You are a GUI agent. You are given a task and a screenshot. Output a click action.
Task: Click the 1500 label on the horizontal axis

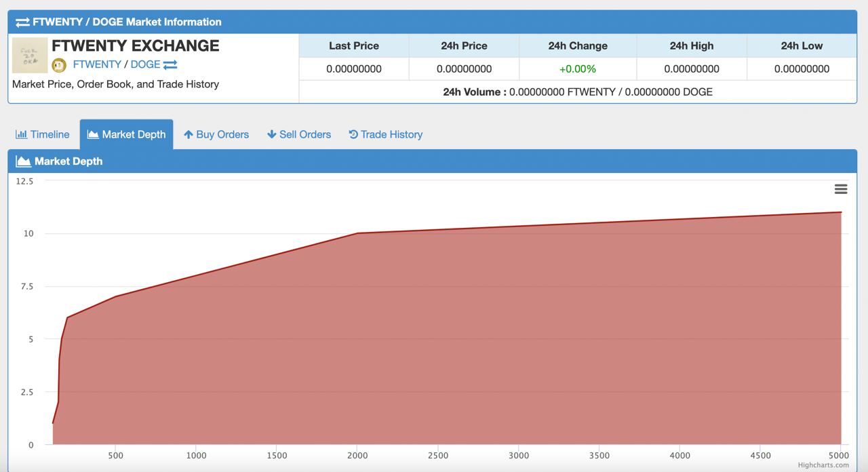tap(277, 456)
